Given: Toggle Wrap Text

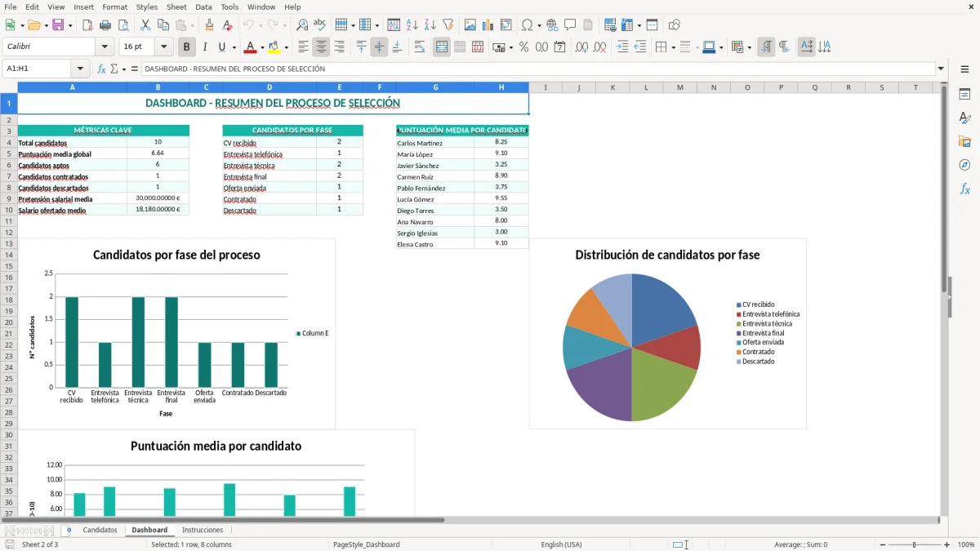Looking at the screenshot, I should click(x=420, y=47).
